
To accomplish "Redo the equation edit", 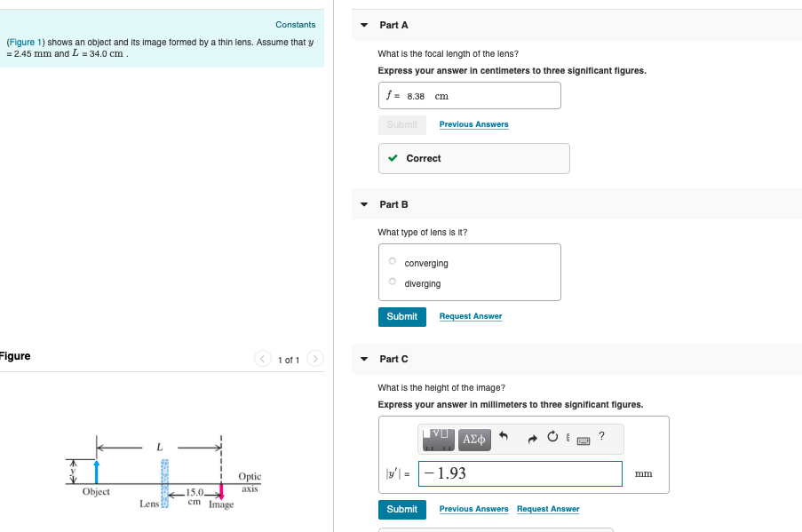I will point(532,437).
